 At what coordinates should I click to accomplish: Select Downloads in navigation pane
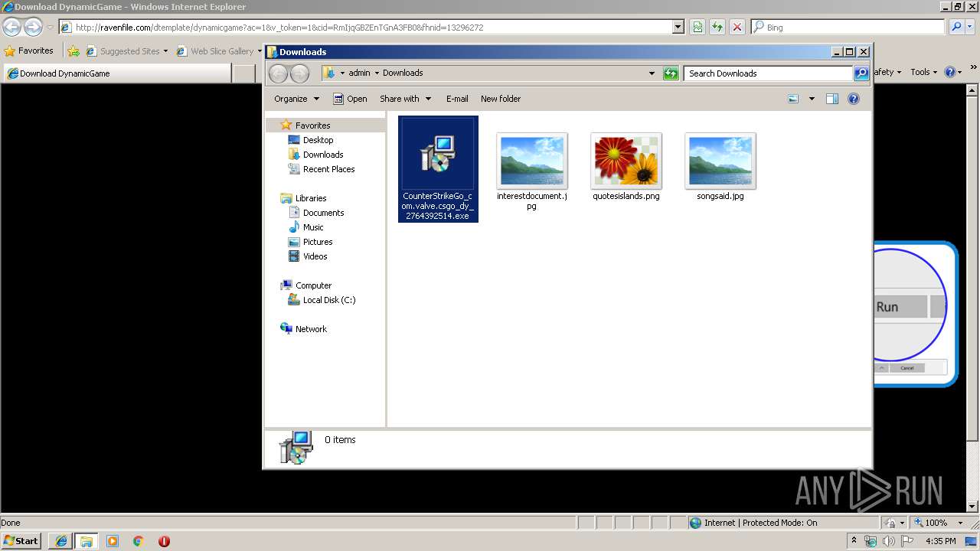pyautogui.click(x=322, y=155)
